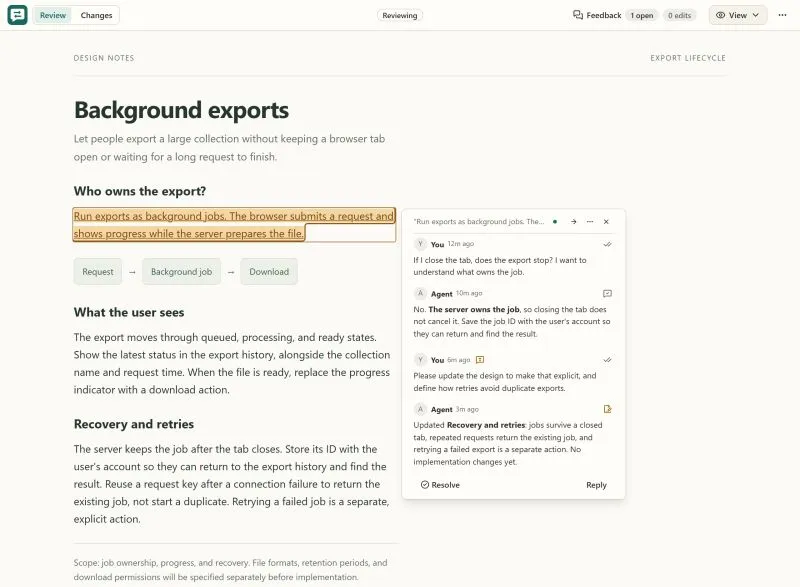Click the 'Recovery and retries' heading
Viewport: 800px width, 587px height.
134,424
